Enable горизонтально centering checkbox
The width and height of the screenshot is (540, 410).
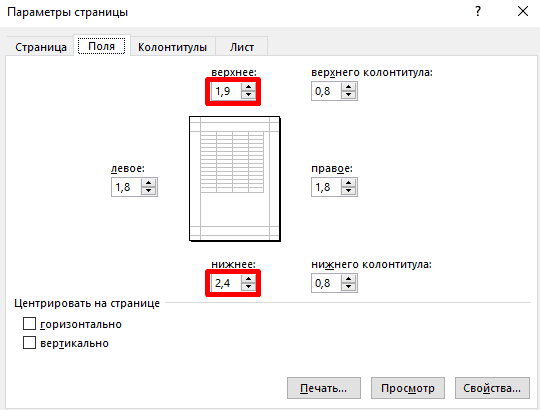coord(29,324)
